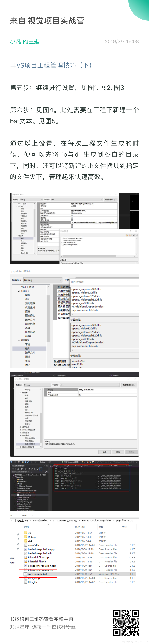The width and height of the screenshot is (149, 644).
Task: Collapse the 链接器 tree node in linker input dialog
Action: click(x=19, y=340)
